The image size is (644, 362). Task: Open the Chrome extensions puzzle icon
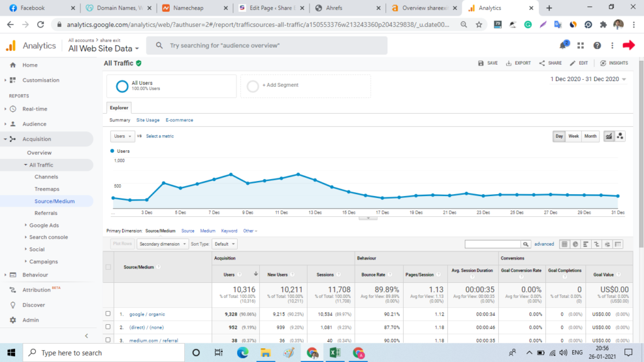tap(603, 25)
